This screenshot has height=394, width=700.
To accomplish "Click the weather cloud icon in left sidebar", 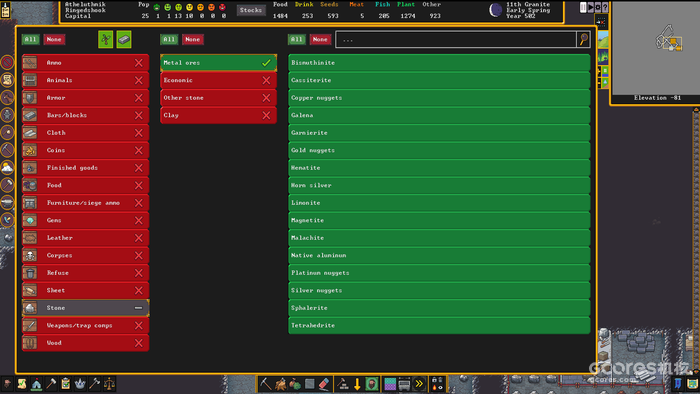I will (7, 167).
